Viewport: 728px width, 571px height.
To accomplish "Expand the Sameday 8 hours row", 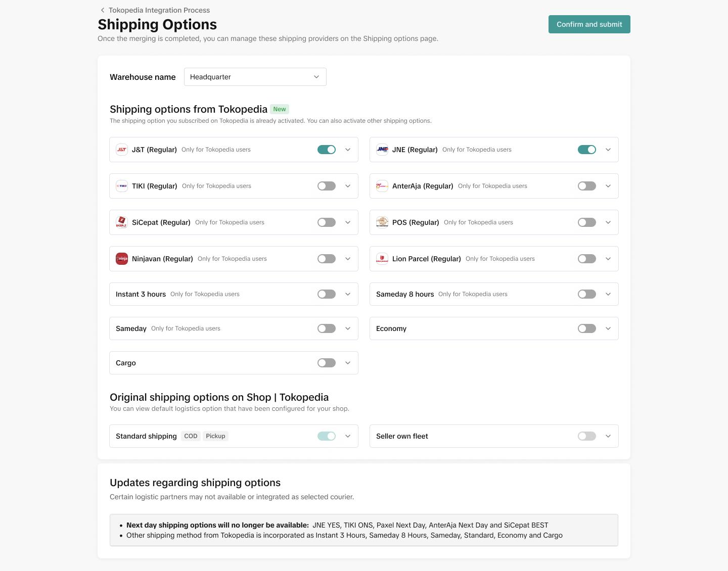I will click(x=608, y=294).
